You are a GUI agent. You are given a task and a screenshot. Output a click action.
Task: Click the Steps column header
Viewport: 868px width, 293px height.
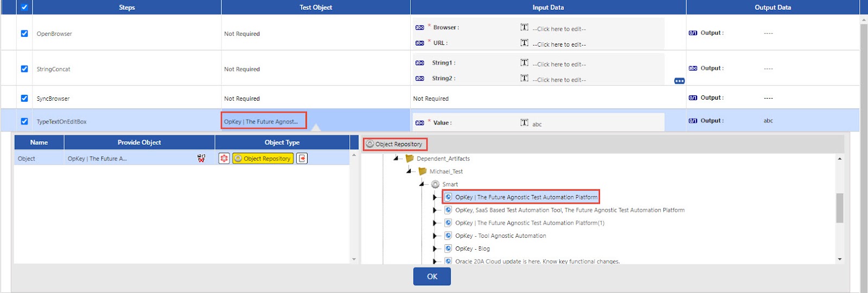(x=127, y=7)
